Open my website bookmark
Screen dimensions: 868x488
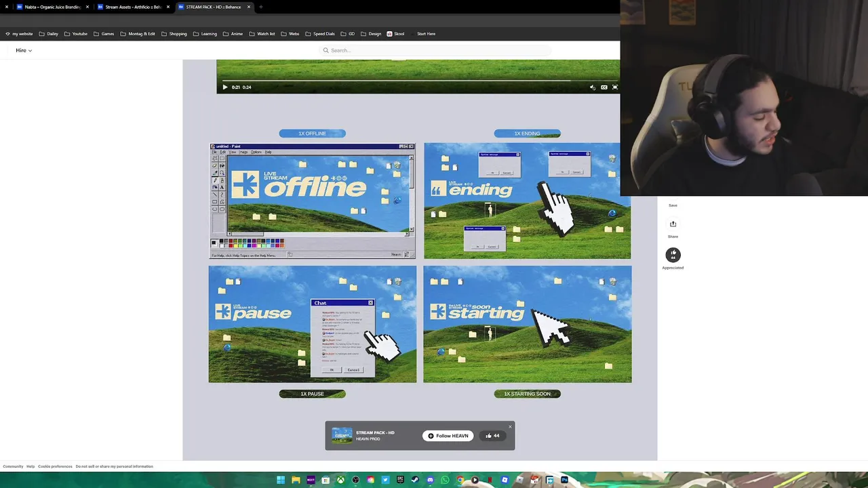pos(19,34)
